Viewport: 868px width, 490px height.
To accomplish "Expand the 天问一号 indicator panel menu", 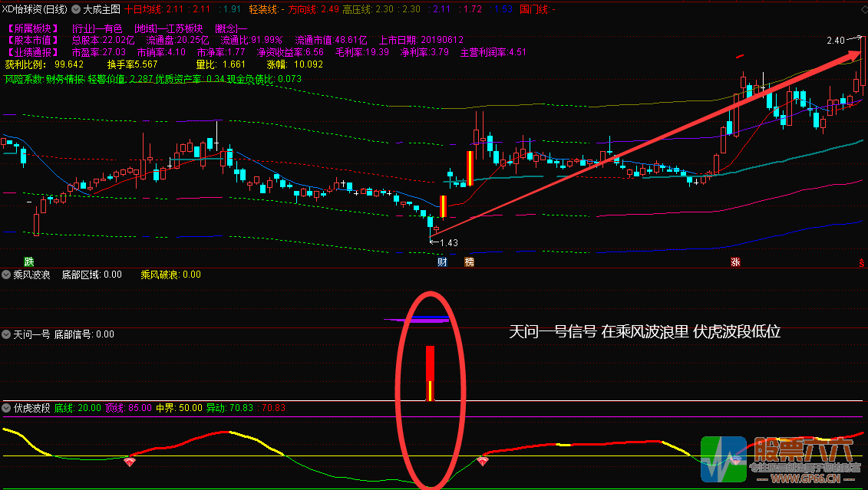I will click(7, 334).
